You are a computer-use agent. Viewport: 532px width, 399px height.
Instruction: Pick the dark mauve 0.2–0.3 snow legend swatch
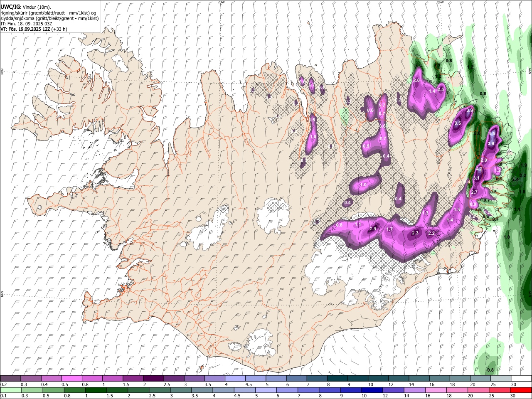10,378
